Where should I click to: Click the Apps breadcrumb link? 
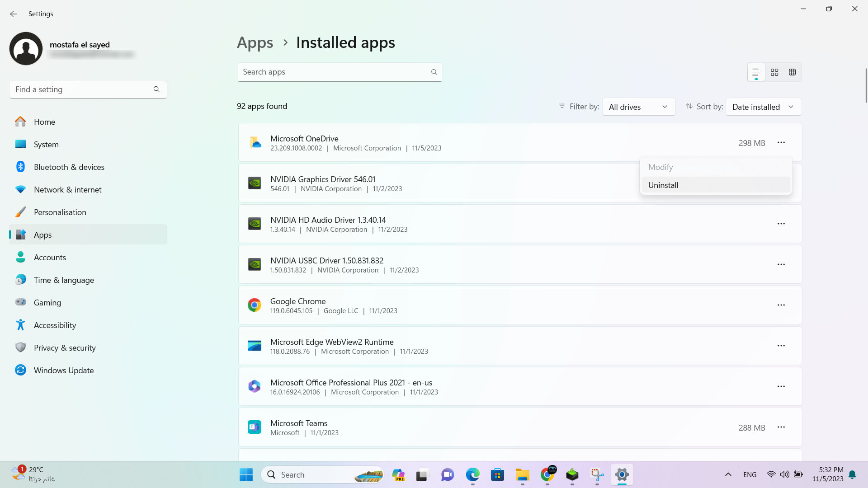pyautogui.click(x=255, y=43)
